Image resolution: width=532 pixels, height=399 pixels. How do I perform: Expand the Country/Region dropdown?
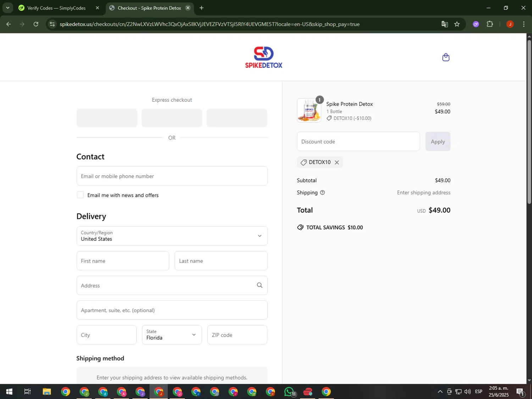(172, 236)
